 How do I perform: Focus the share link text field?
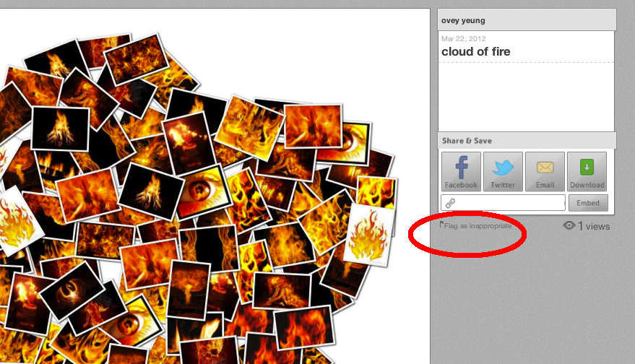coord(503,203)
